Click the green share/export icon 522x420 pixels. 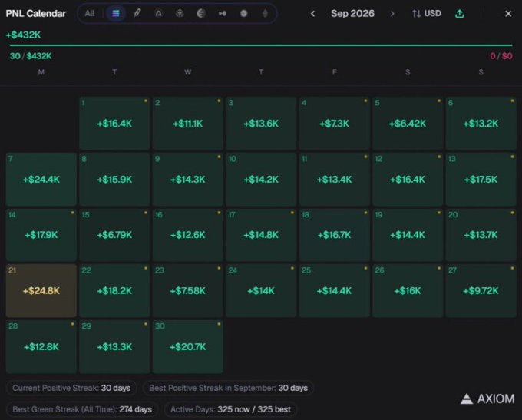pos(459,14)
